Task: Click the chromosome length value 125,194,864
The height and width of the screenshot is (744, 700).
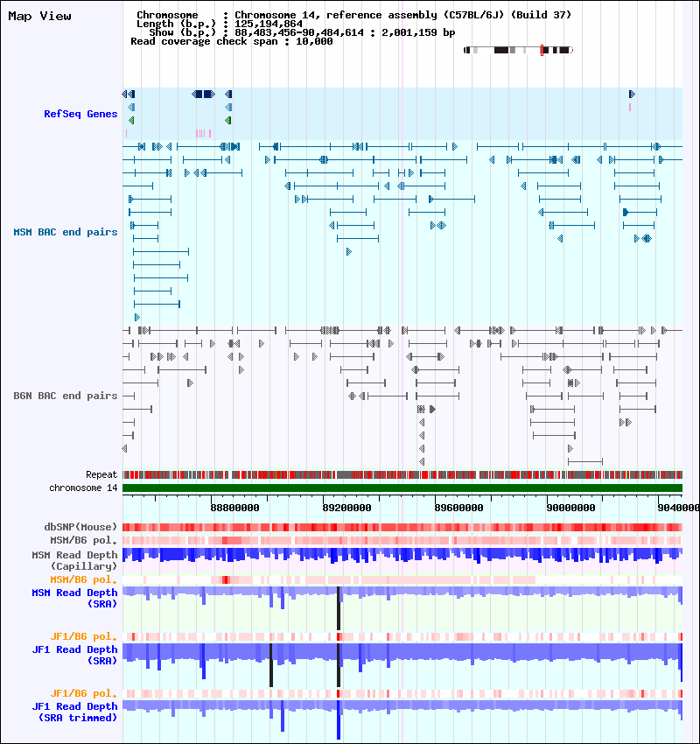Action: coord(269,24)
